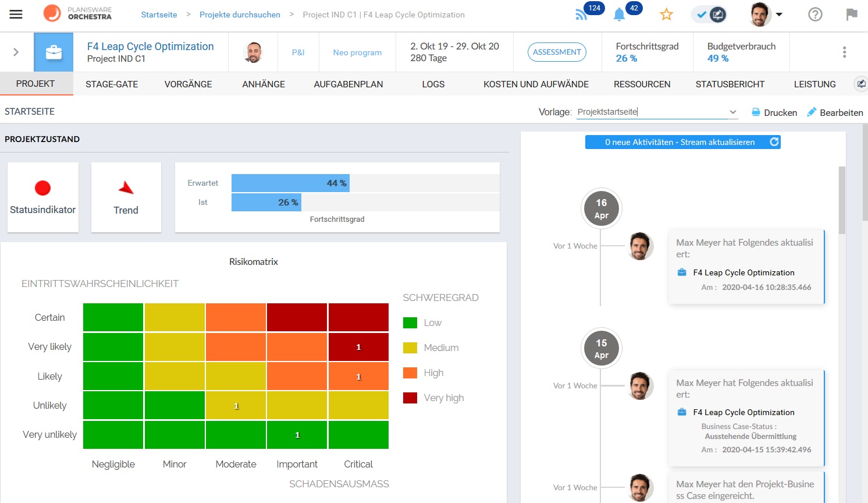Screen dimensions: 868x503
Task: Open the KOSTEN UND AUFWÄNDE tab
Action: pyautogui.click(x=536, y=84)
